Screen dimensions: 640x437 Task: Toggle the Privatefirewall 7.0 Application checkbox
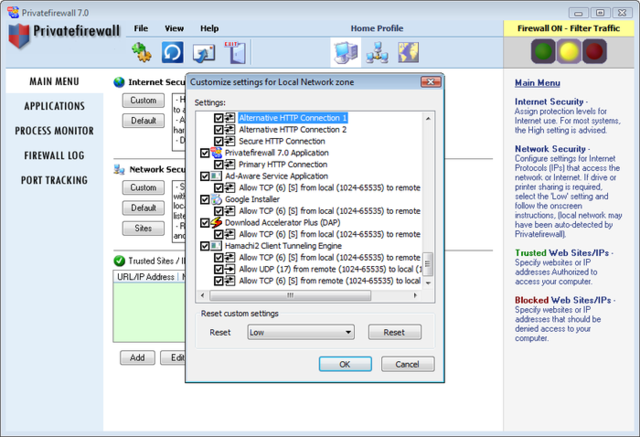[205, 153]
